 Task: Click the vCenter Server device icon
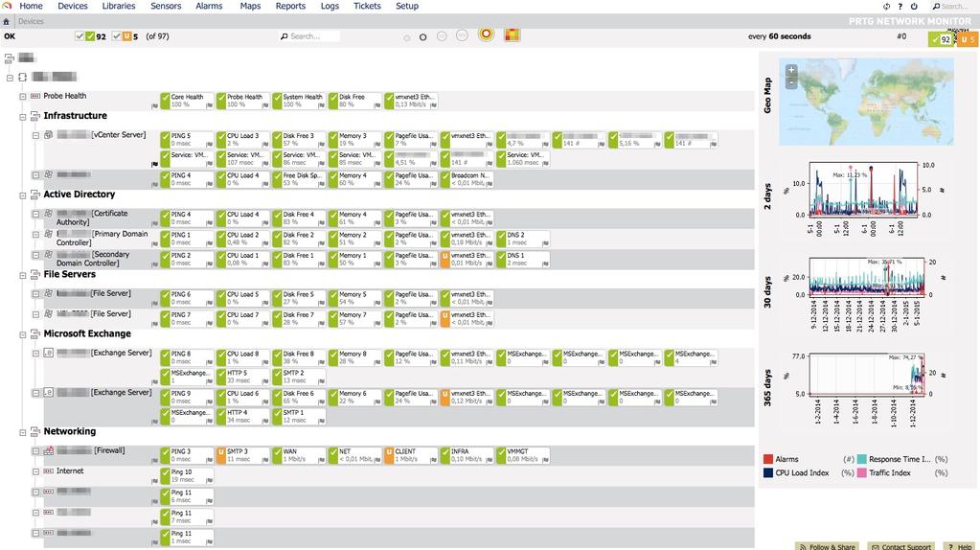pos(49,135)
